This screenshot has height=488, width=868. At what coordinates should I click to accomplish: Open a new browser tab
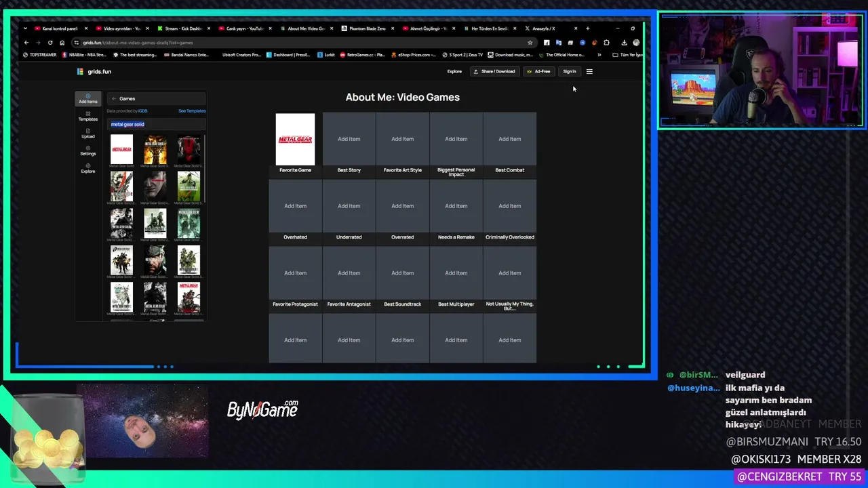[588, 28]
